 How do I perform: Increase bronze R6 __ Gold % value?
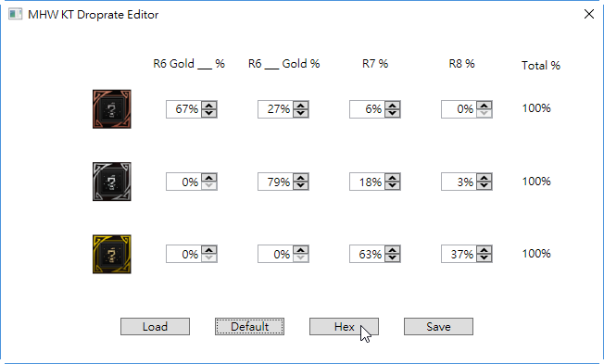301,106
